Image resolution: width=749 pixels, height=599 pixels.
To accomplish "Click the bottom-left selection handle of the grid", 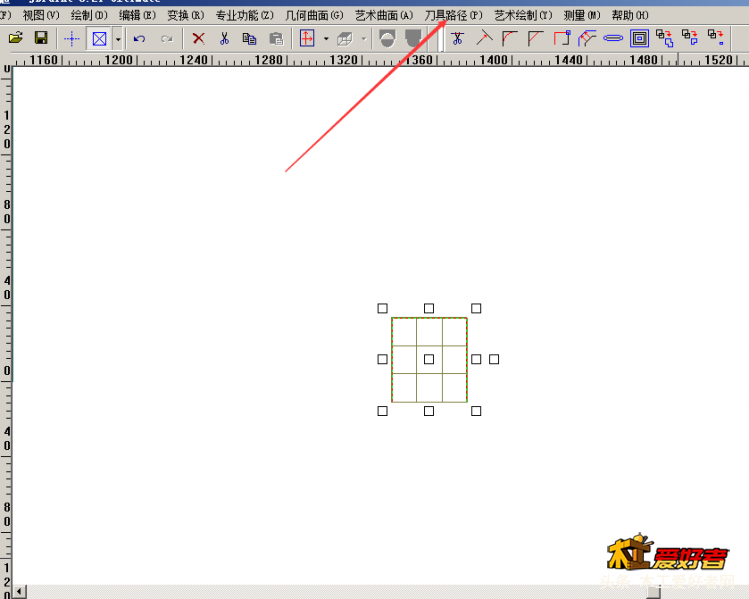I will tap(382, 411).
